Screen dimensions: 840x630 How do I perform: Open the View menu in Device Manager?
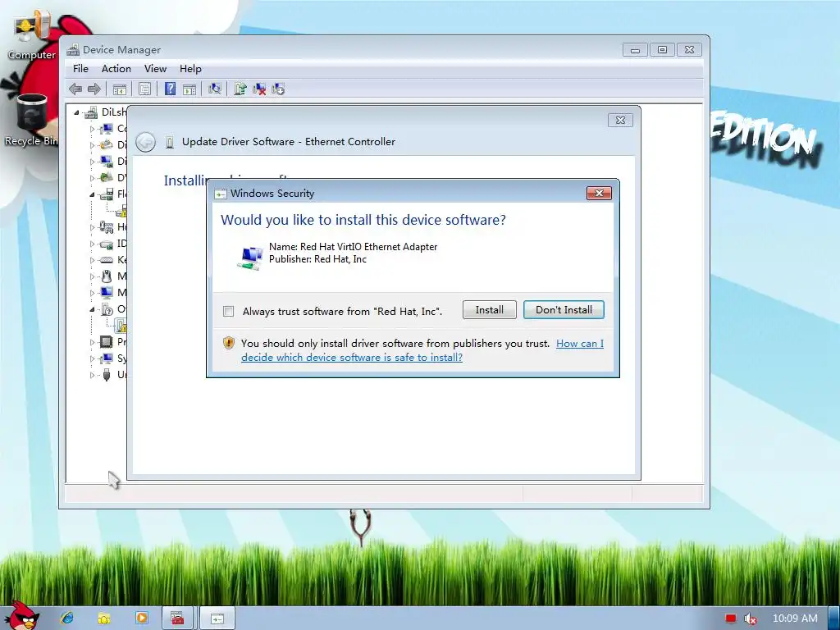(x=155, y=69)
